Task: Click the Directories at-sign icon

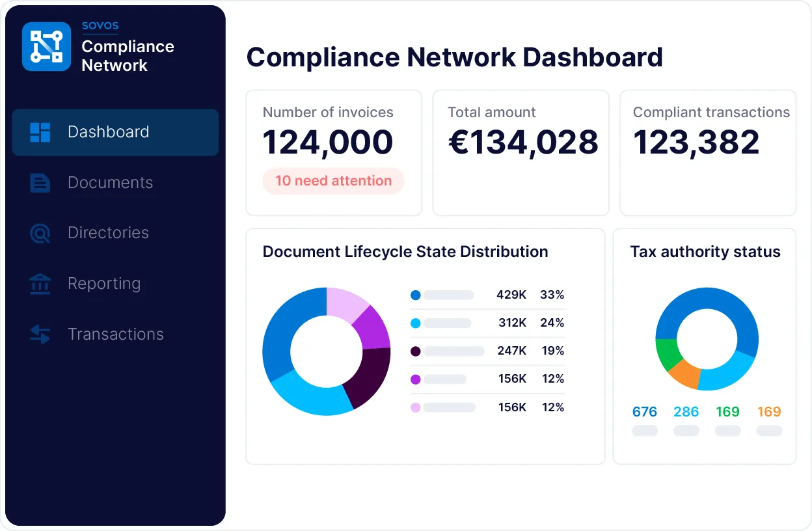Action: [40, 233]
